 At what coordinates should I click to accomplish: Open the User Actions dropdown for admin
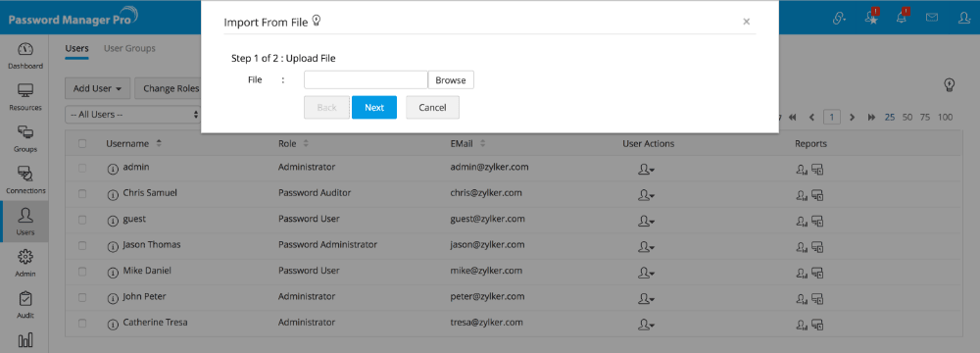pyautogui.click(x=646, y=169)
